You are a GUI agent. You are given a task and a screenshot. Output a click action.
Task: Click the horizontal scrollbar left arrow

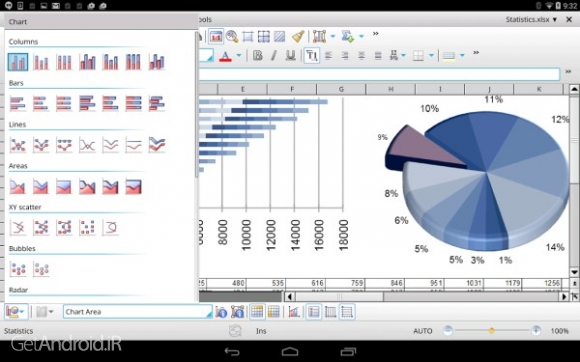click(x=290, y=296)
